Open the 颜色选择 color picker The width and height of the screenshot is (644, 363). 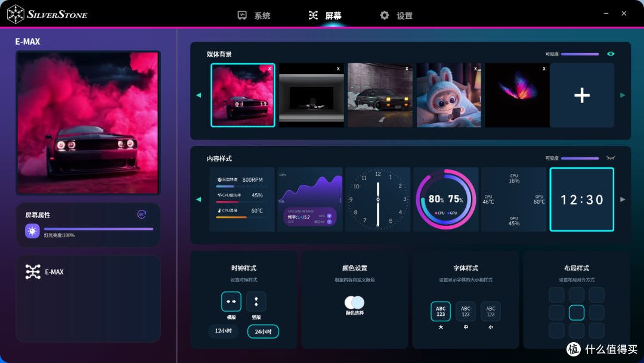[354, 303]
